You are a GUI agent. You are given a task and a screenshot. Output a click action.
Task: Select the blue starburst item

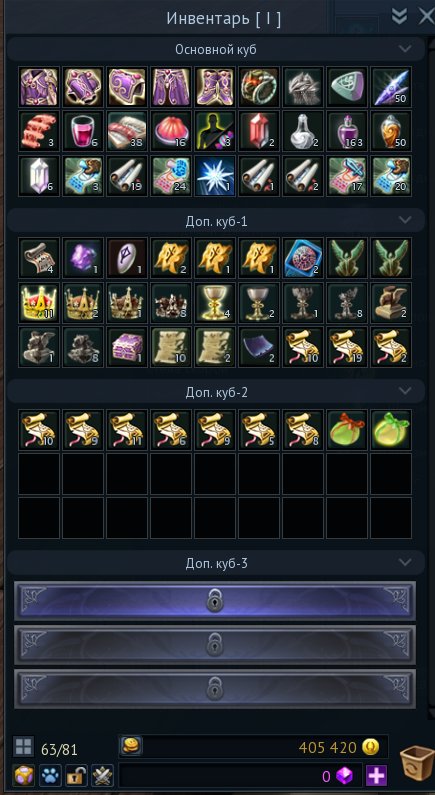pos(215,175)
